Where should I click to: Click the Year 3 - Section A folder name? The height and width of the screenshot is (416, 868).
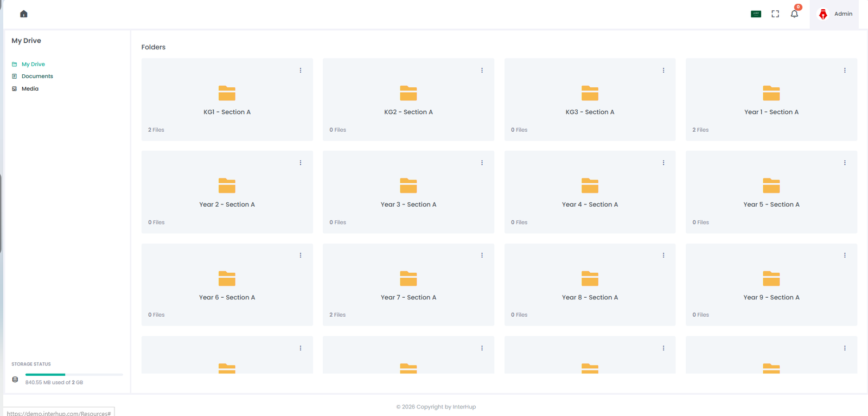pyautogui.click(x=409, y=204)
